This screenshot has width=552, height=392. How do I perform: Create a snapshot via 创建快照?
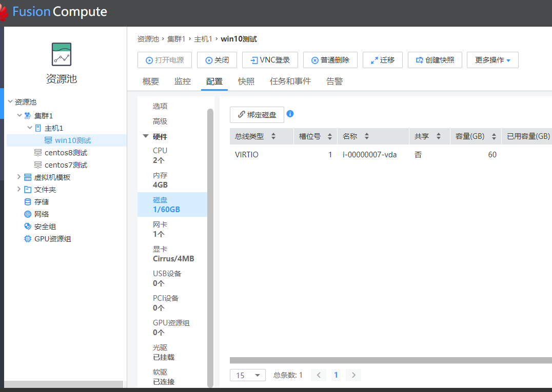coord(435,59)
